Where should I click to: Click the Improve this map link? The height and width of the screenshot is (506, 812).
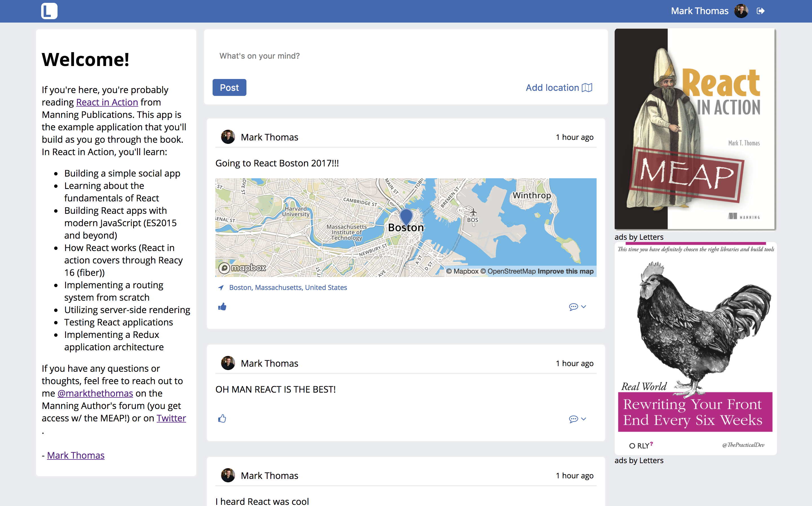coord(565,271)
